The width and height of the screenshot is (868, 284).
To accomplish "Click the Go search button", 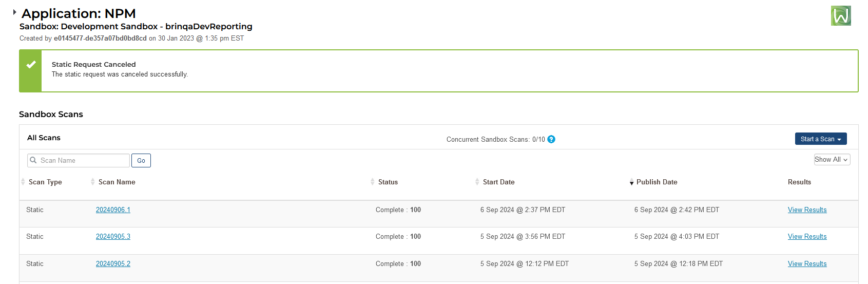I will pos(141,160).
